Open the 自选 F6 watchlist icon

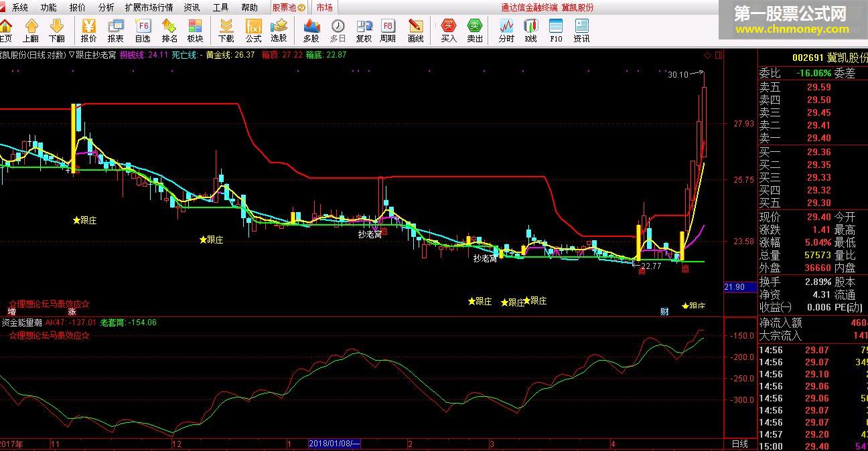[x=143, y=30]
